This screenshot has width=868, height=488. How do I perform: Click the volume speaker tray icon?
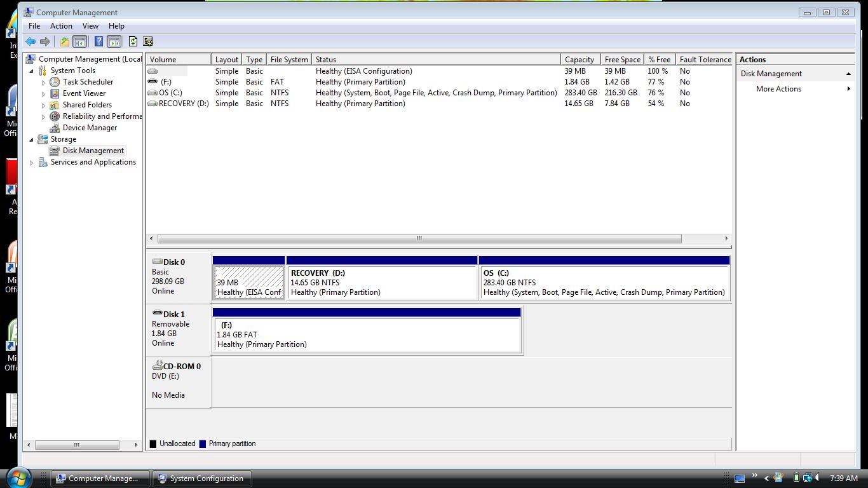click(818, 478)
